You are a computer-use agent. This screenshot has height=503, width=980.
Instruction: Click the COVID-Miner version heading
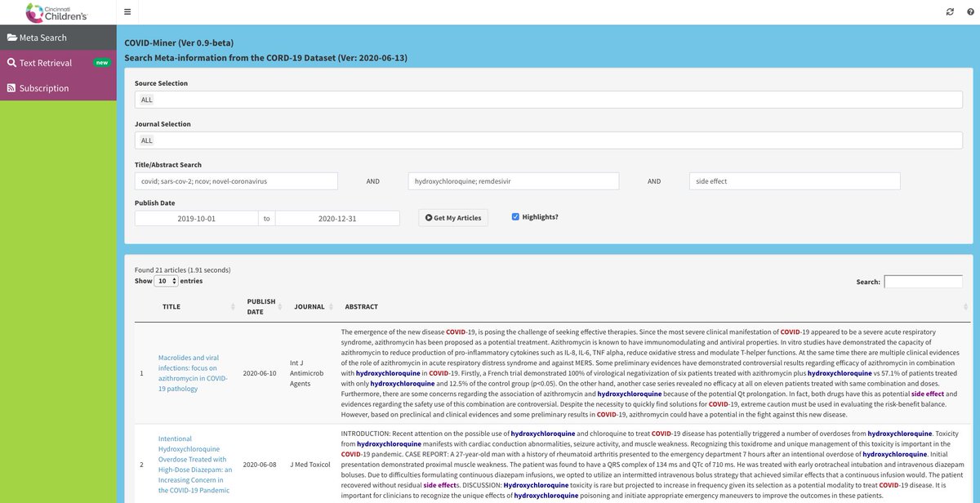(179, 42)
